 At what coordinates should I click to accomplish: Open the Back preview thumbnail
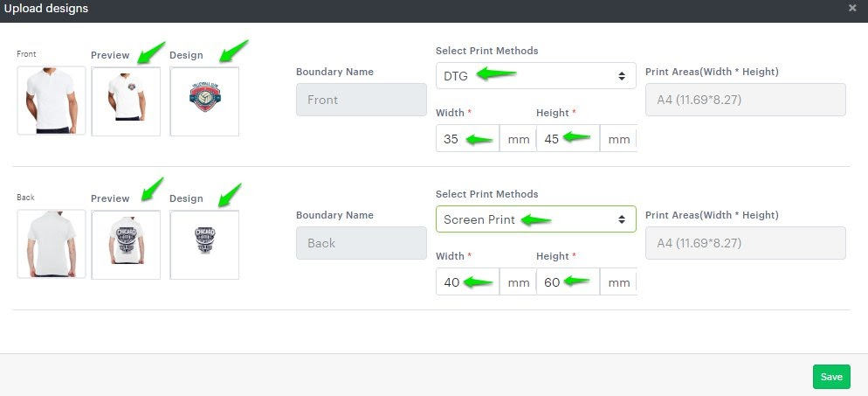click(x=126, y=245)
